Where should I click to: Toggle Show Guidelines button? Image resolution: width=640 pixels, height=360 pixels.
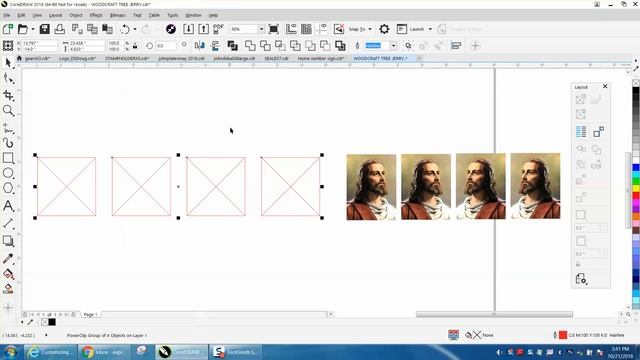pos(322,29)
